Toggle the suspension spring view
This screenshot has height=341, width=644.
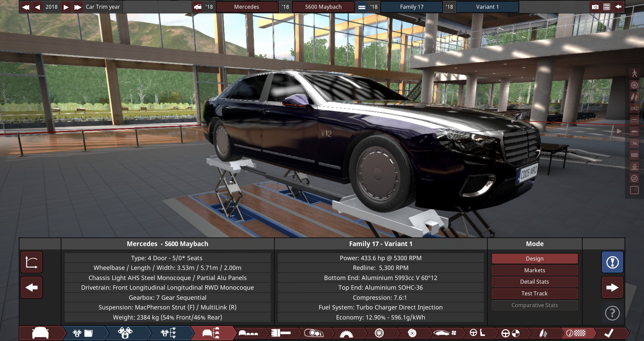point(634,97)
